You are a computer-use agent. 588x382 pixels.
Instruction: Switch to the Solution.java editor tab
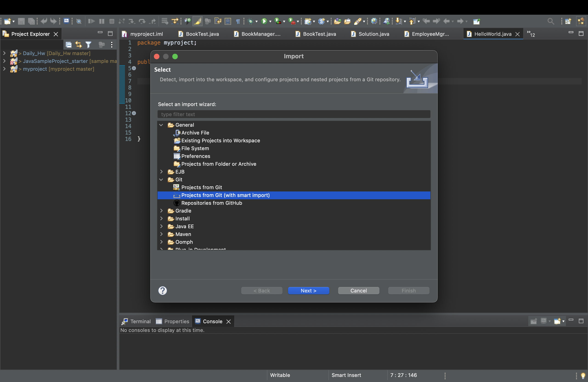point(370,34)
